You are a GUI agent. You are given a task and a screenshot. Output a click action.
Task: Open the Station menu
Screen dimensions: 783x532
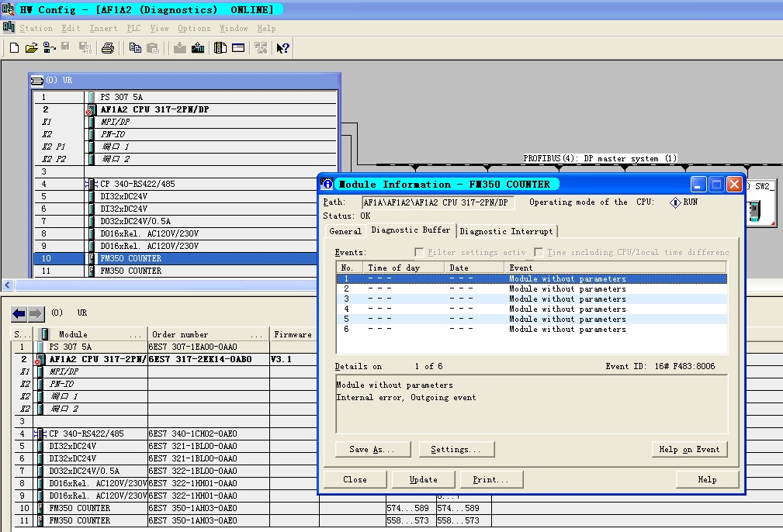tap(36, 28)
